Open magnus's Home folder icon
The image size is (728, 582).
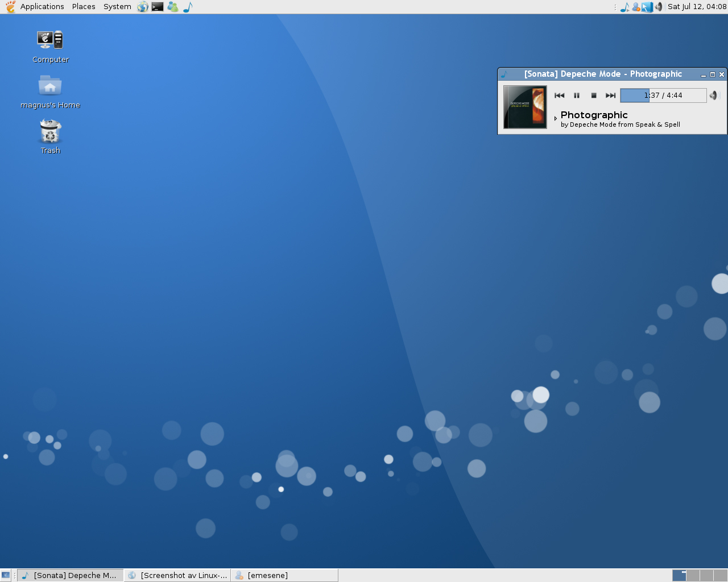(50, 92)
